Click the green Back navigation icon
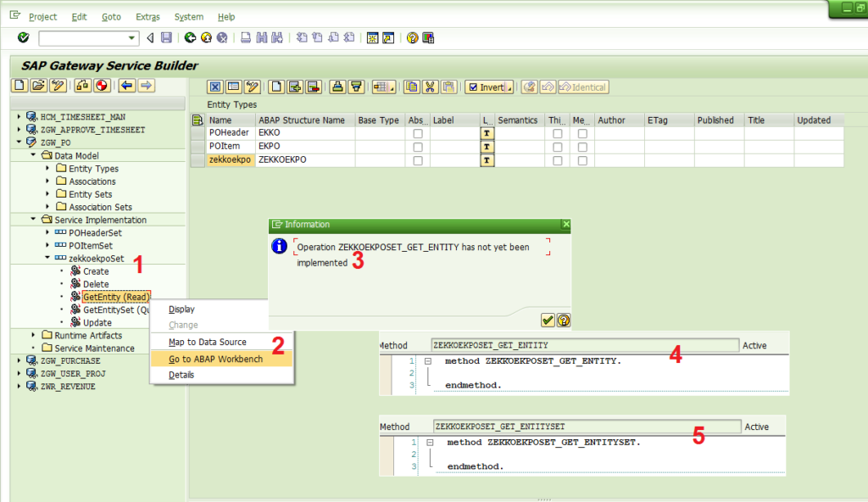 click(190, 37)
